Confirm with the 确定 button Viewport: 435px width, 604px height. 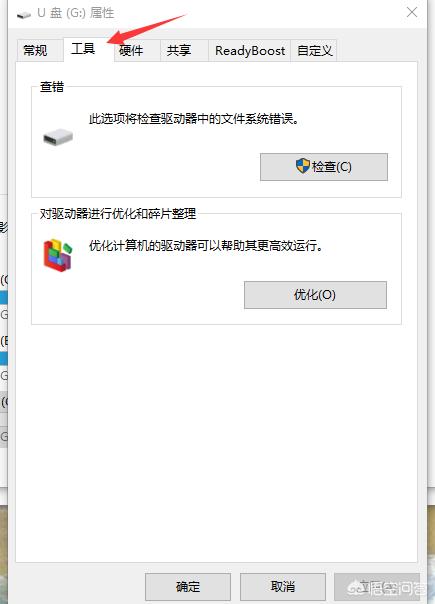188,587
